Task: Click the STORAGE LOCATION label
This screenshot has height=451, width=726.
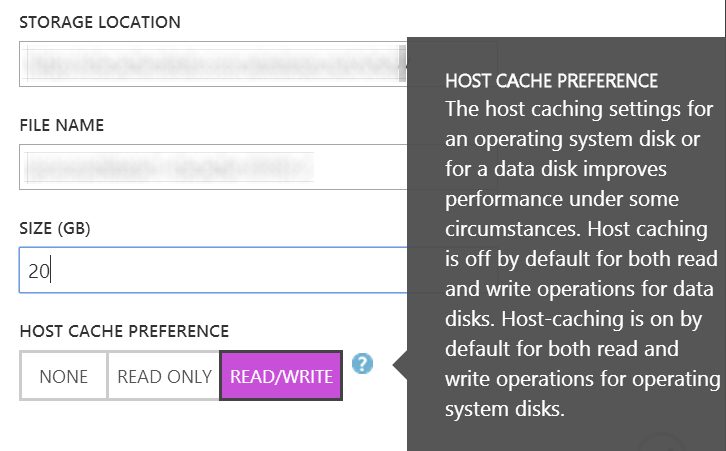Action: [100, 22]
